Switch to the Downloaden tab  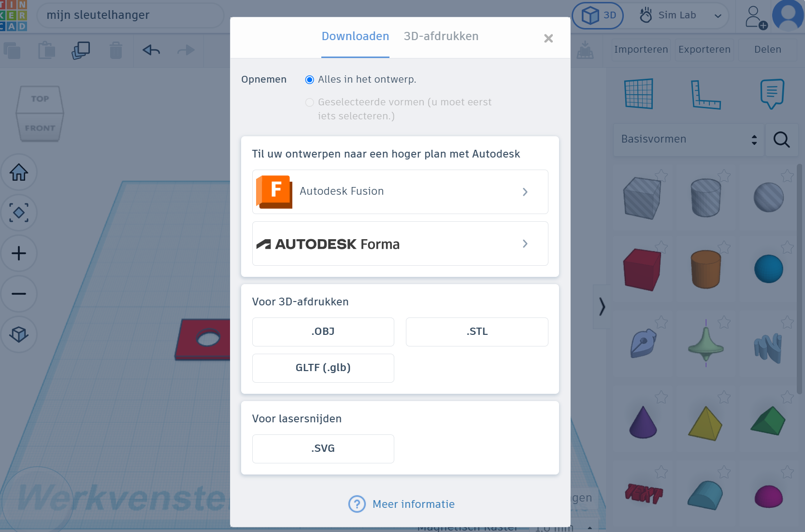click(355, 37)
